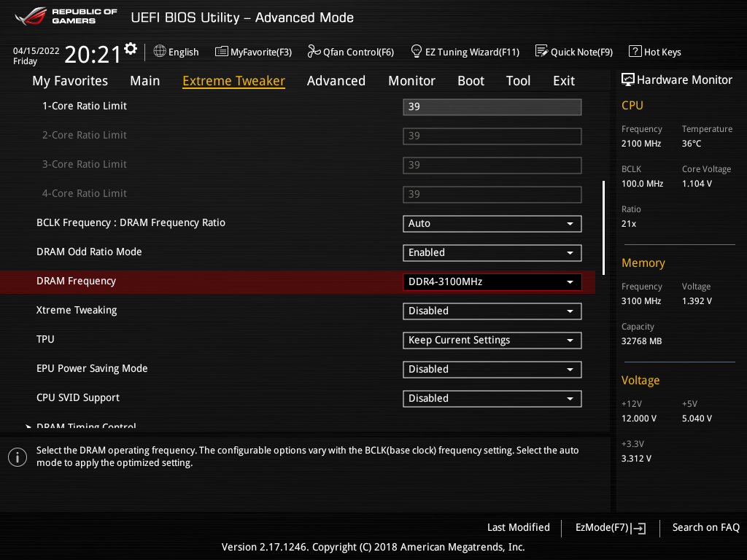
Task: Click the 1-Core Ratio Limit input field
Action: (x=492, y=106)
